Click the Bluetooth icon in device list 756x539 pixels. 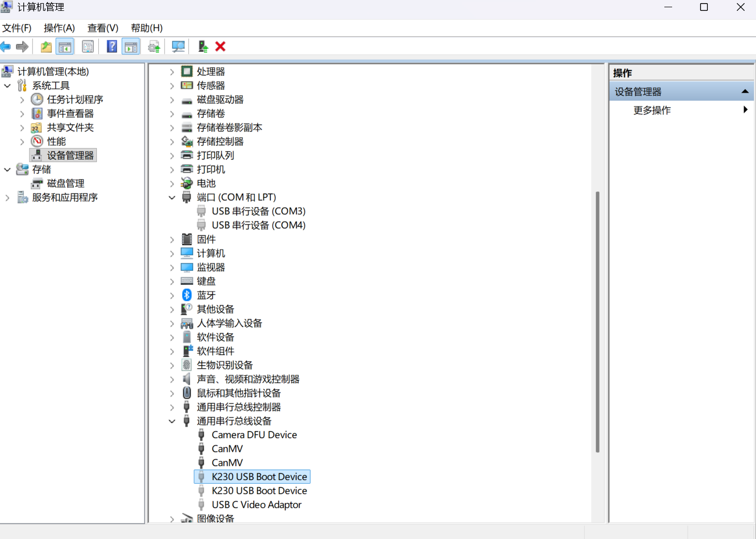click(x=187, y=295)
